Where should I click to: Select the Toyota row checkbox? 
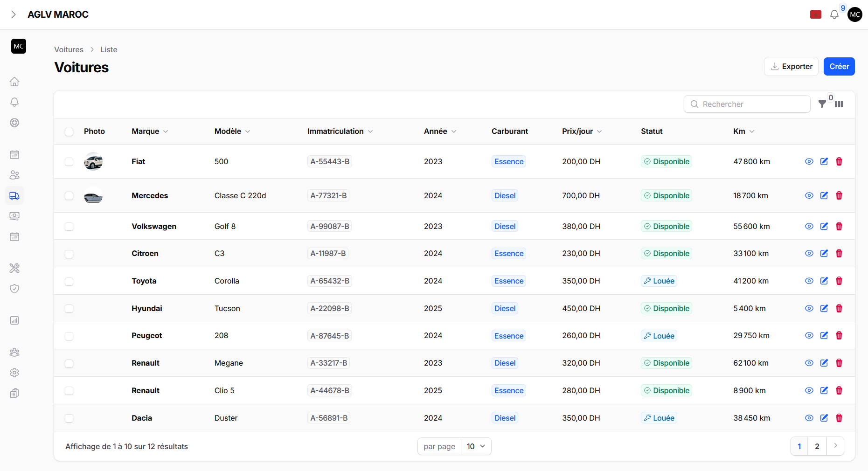(x=69, y=281)
